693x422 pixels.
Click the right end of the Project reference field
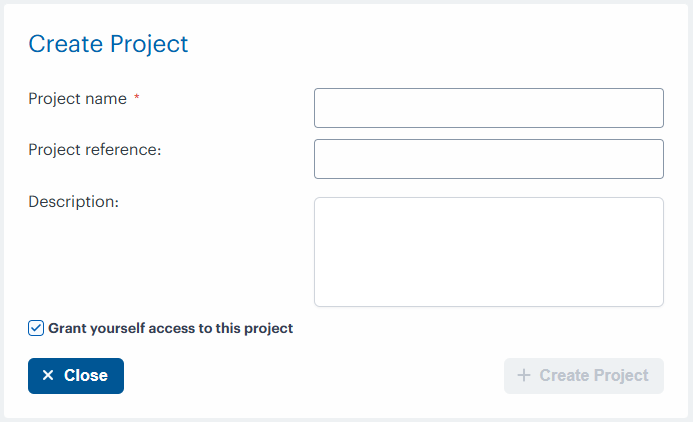click(x=655, y=159)
